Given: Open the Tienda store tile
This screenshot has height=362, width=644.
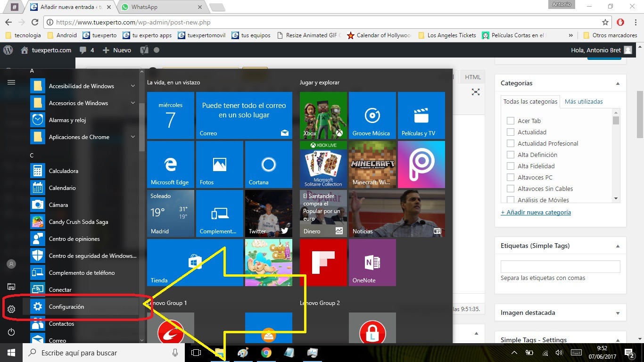Looking at the screenshot, I should click(x=195, y=263).
